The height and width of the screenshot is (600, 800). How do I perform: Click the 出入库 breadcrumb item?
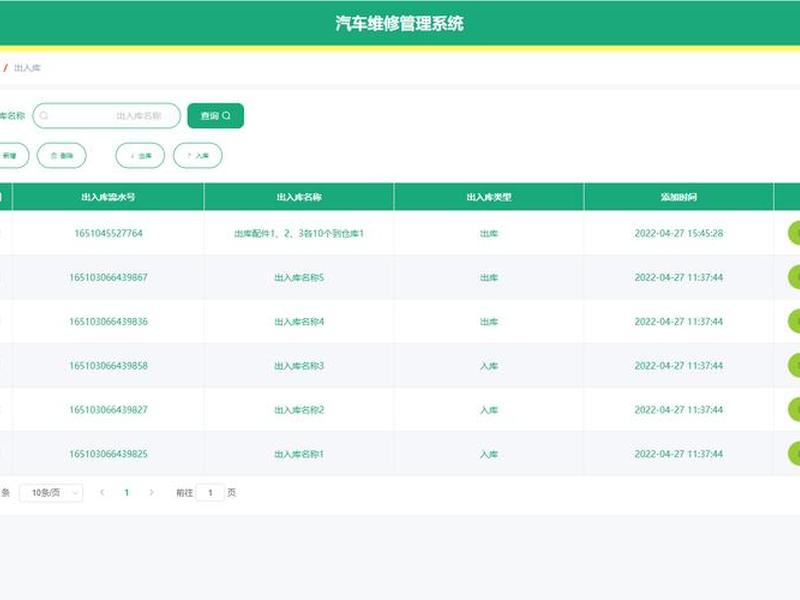click(x=27, y=68)
